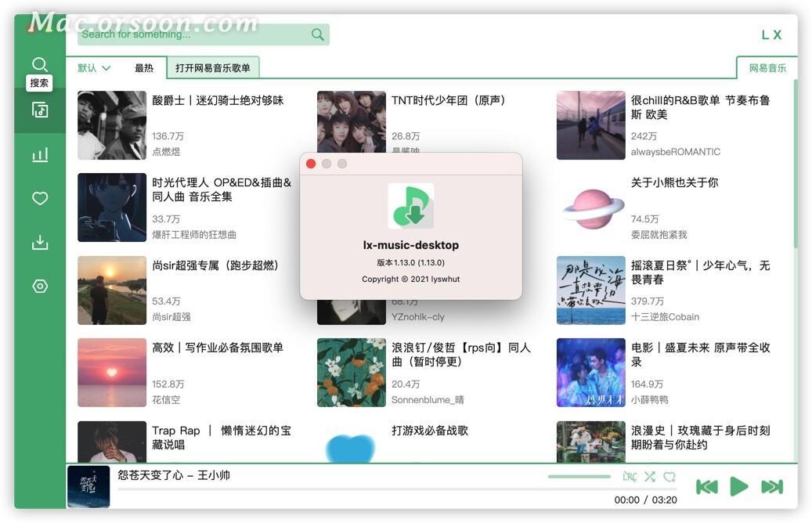Screen dimensions: 812x523
Task: Open playlist 浪漫史｜玫瑰藏于身后时刻
Action: 700,438
